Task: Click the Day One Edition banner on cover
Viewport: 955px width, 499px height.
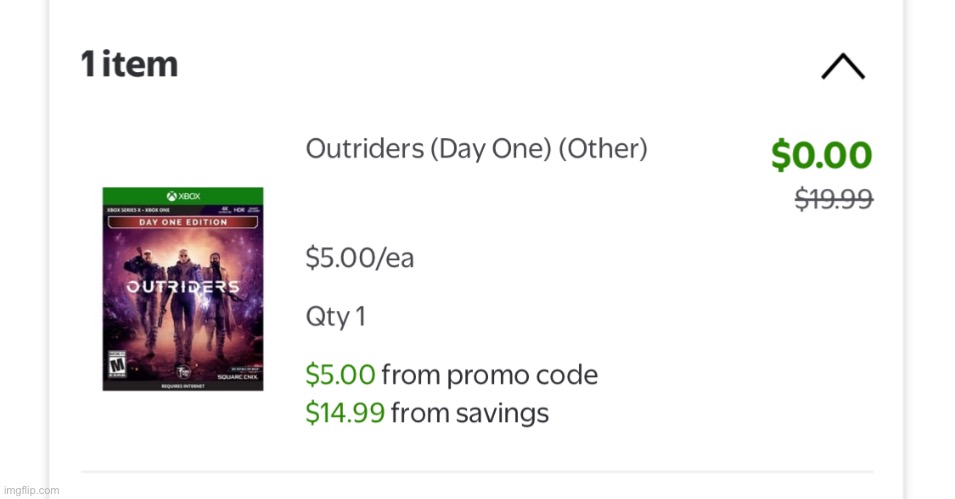Action: (x=183, y=222)
